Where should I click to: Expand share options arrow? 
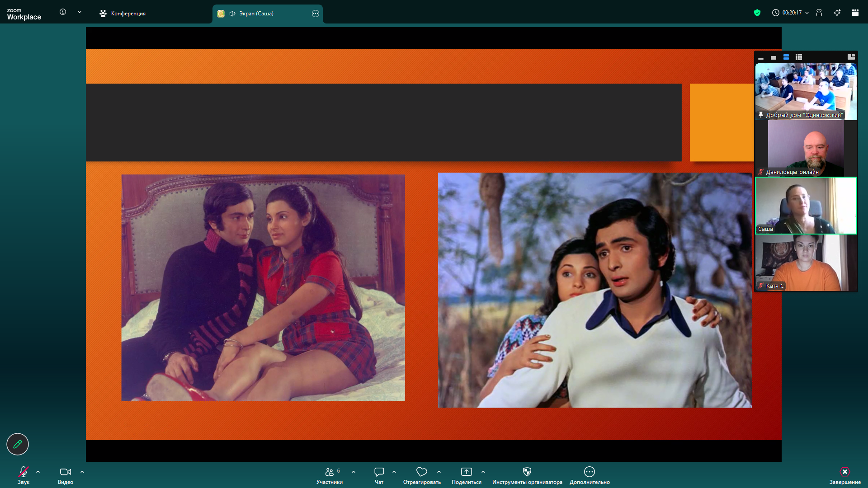tap(483, 472)
